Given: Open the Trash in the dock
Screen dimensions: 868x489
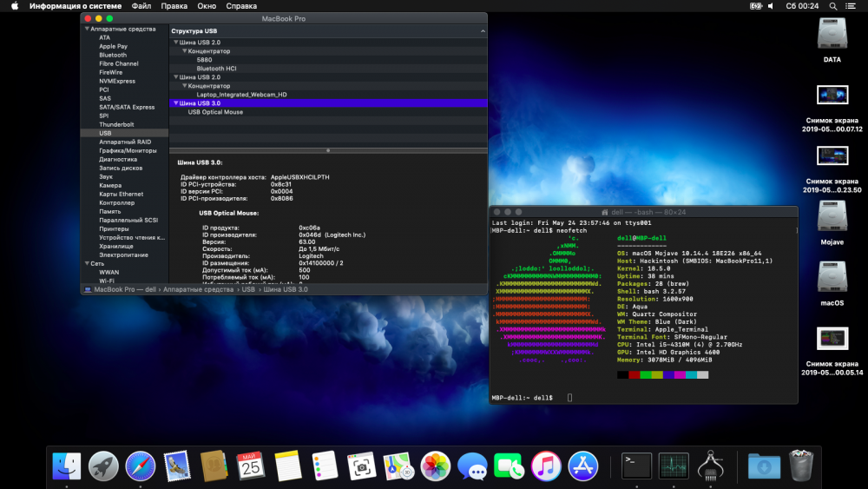Looking at the screenshot, I should click(800, 466).
